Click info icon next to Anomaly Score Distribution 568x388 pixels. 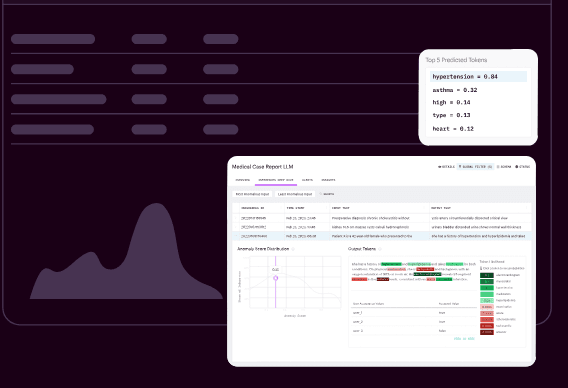pyautogui.click(x=293, y=249)
